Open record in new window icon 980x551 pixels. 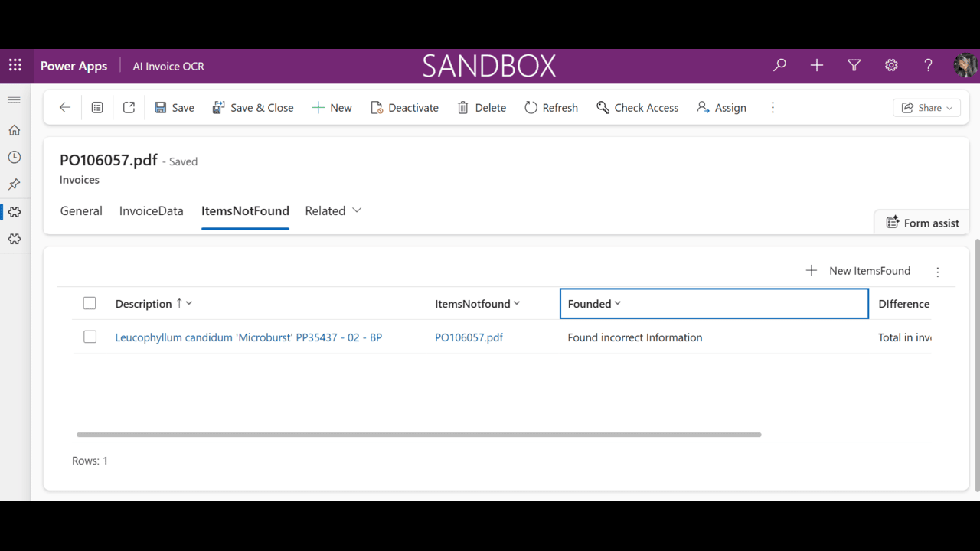[x=129, y=108]
